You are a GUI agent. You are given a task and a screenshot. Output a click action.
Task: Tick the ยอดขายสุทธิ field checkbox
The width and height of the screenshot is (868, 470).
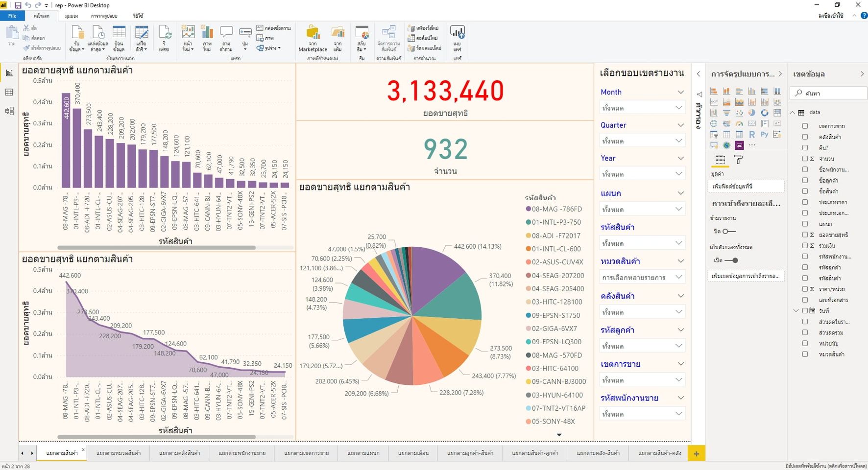click(805, 235)
